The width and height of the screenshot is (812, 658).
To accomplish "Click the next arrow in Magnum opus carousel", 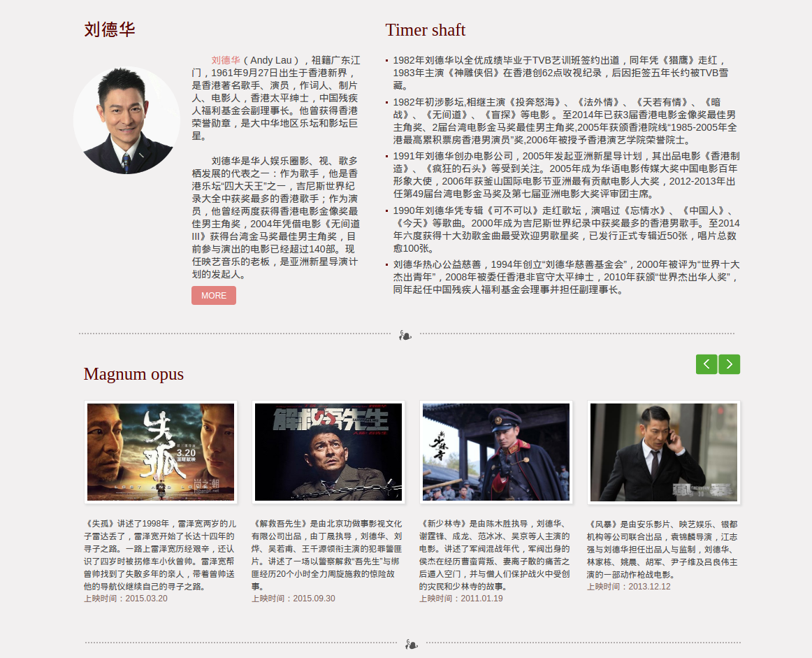I will pos(729,364).
